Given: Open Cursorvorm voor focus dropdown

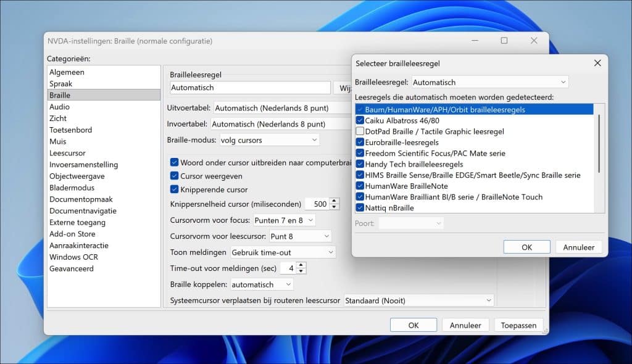Looking at the screenshot, I should (x=285, y=220).
